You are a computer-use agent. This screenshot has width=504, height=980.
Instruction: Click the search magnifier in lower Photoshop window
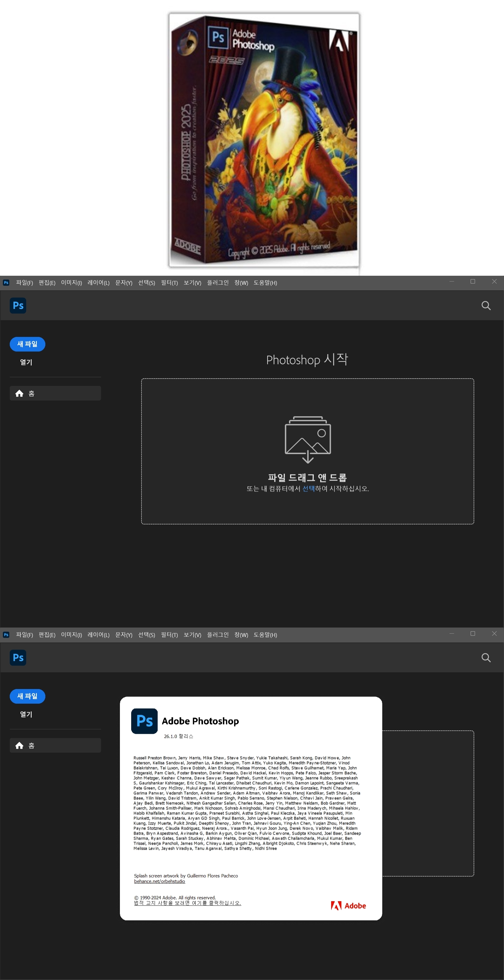486,657
